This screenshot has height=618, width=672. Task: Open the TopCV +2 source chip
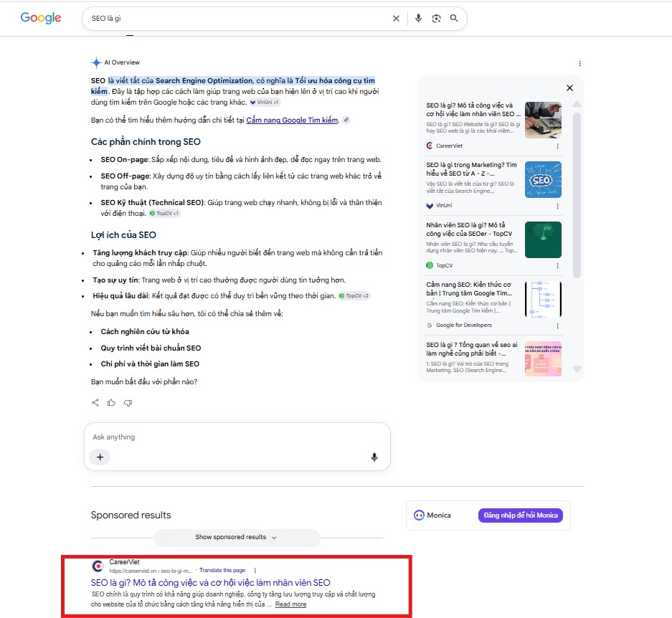pos(354,295)
